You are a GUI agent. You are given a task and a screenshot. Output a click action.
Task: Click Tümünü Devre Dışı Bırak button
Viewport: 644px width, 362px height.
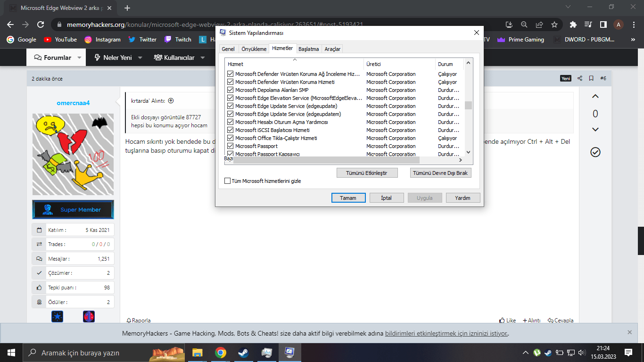point(440,173)
